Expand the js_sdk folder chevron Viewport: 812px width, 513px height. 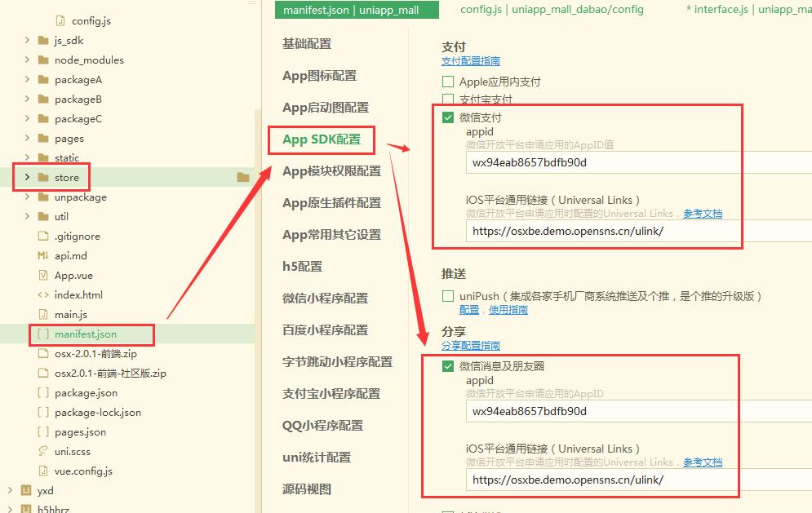(x=27, y=41)
